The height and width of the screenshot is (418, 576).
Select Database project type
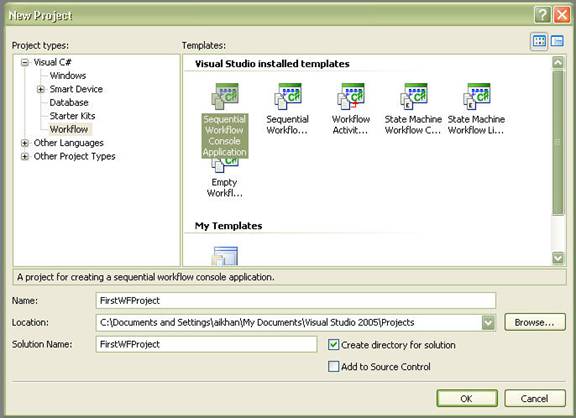(x=69, y=102)
